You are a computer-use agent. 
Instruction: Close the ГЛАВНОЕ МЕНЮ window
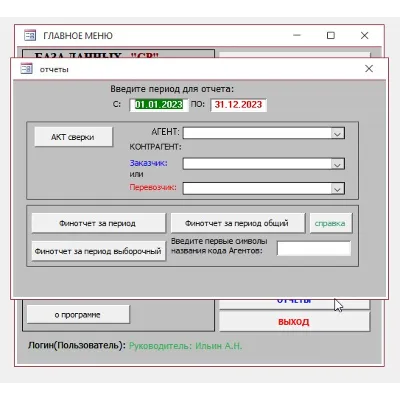364,35
